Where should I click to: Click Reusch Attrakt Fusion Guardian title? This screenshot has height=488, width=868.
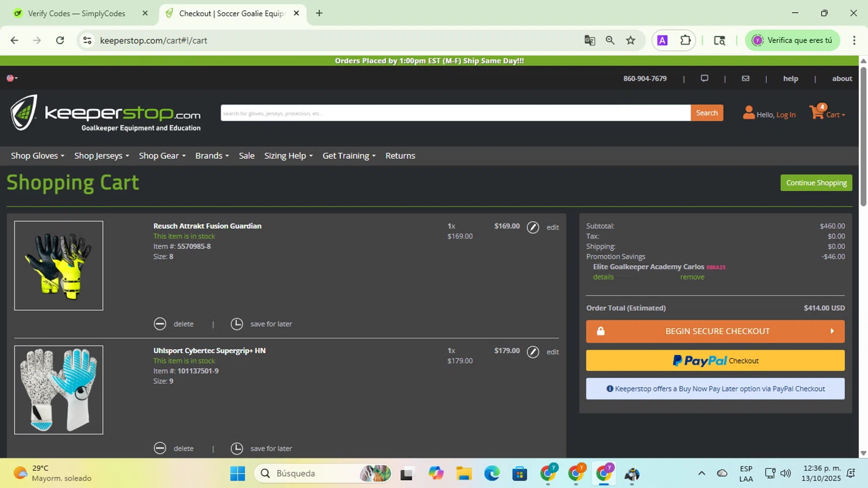coord(207,226)
